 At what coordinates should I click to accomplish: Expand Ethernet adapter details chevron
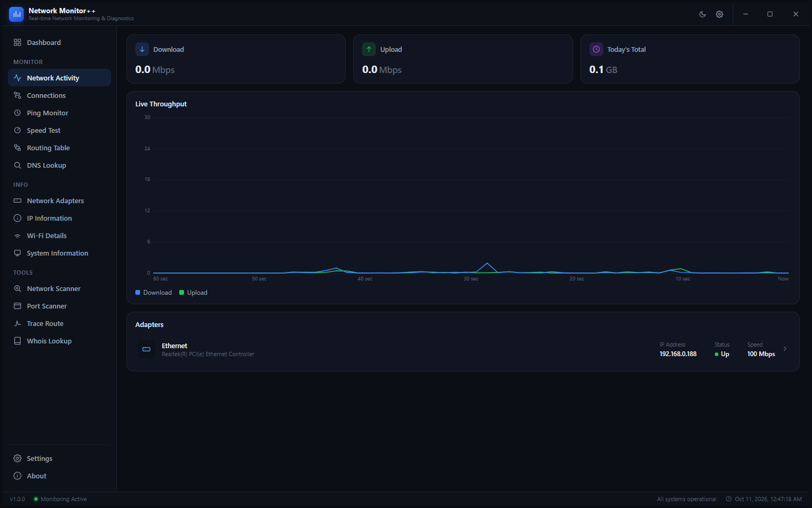click(785, 349)
